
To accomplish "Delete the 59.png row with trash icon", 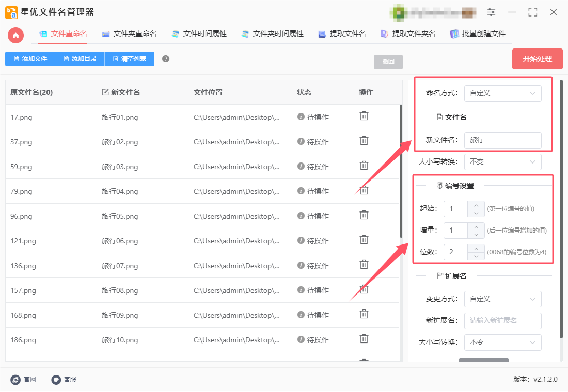I will coord(364,166).
